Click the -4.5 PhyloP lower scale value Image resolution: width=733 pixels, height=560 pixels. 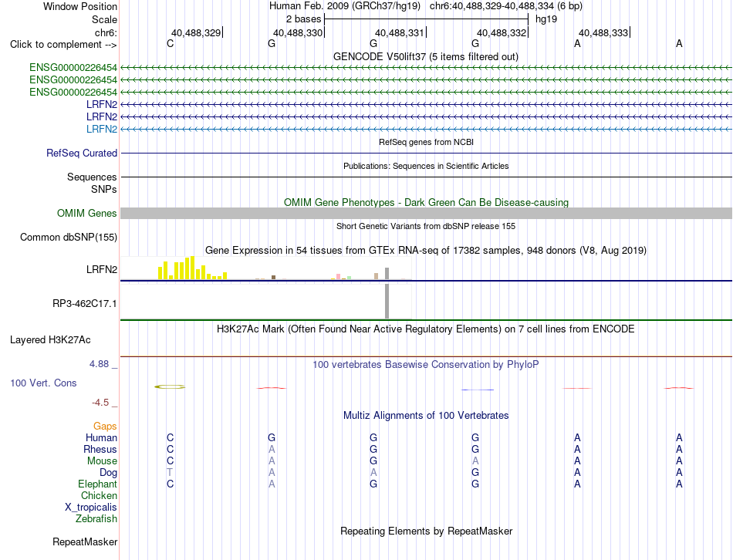coord(100,403)
